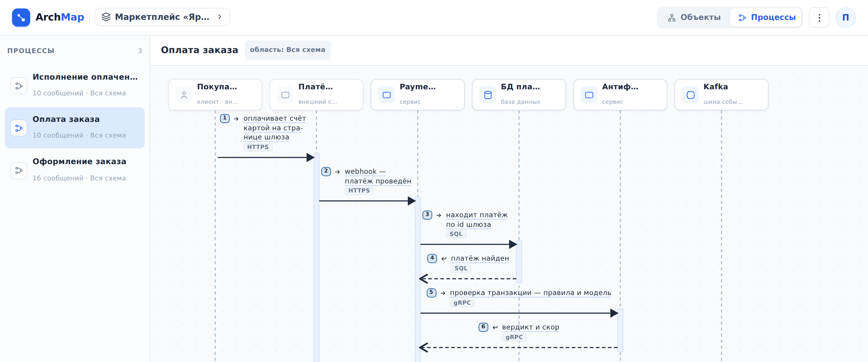Viewport: 868px width, 362px height.
Task: Click the ArchMap logo icon
Action: [21, 17]
